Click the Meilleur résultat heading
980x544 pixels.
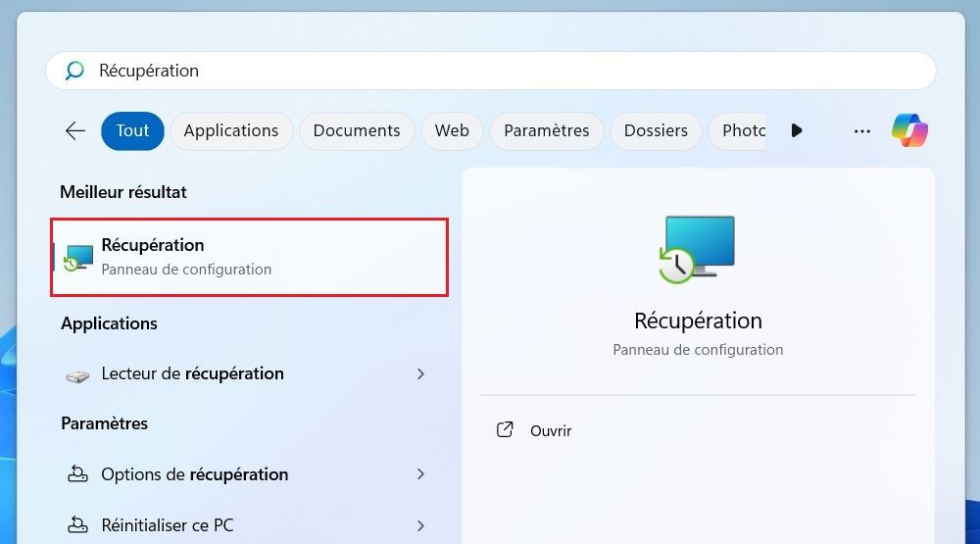pyautogui.click(x=123, y=192)
